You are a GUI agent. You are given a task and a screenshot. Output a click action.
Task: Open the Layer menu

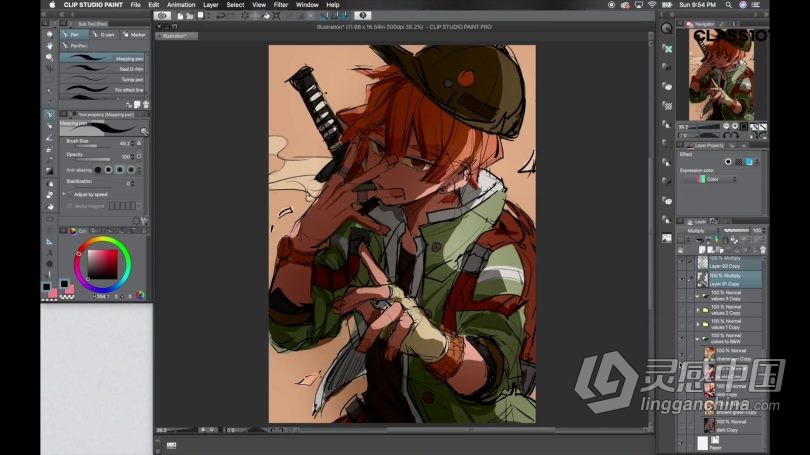tap(211, 5)
